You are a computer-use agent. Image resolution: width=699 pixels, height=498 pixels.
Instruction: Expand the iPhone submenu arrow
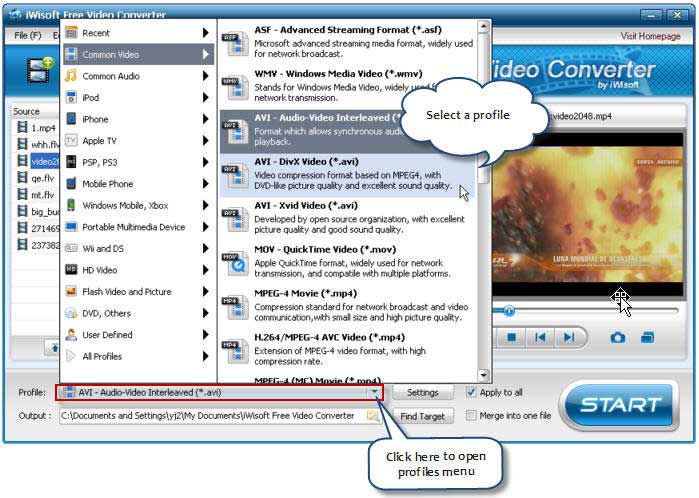click(206, 119)
